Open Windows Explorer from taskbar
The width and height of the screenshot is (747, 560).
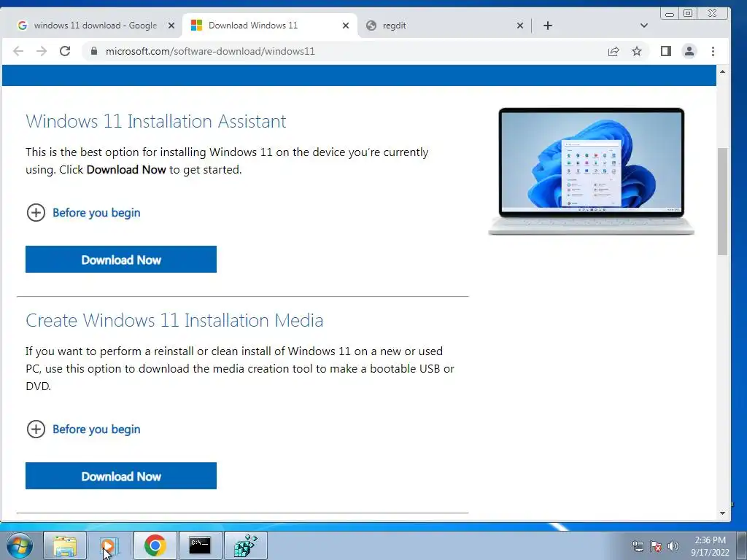click(65, 545)
